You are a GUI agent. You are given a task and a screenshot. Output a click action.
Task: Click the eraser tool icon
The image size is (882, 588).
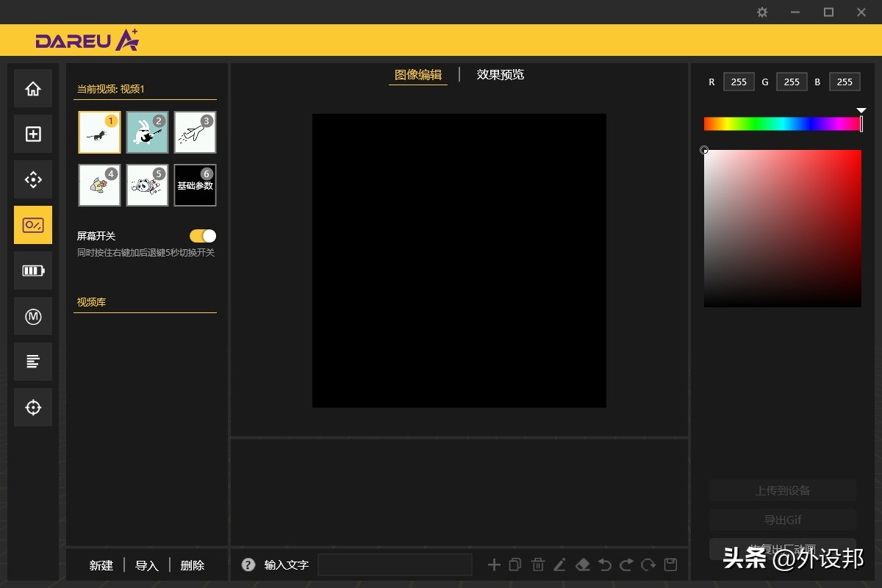pyautogui.click(x=582, y=564)
